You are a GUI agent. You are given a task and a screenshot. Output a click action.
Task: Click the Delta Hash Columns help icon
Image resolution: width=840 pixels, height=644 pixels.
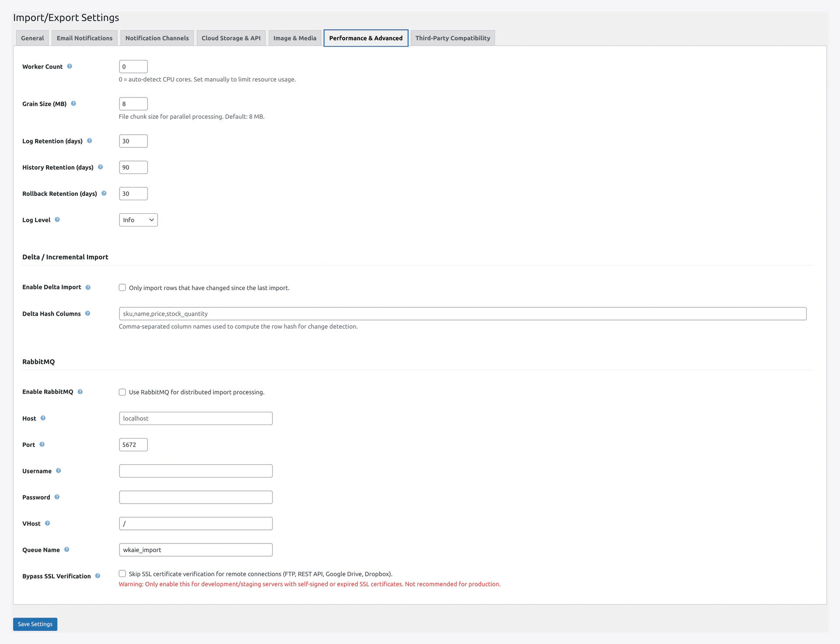click(87, 313)
